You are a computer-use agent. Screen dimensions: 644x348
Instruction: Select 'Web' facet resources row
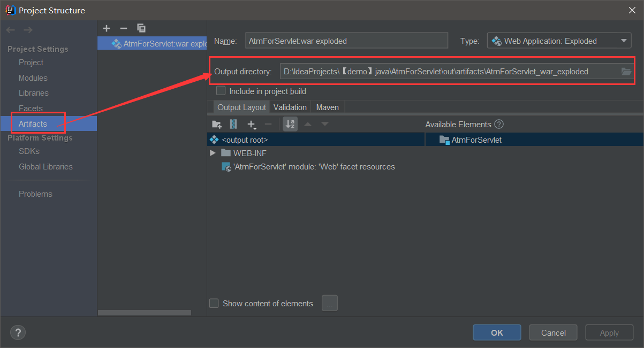[316, 167]
